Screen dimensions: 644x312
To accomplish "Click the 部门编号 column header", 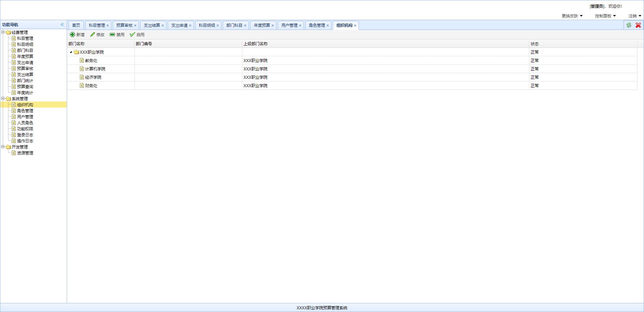I will tap(188, 44).
